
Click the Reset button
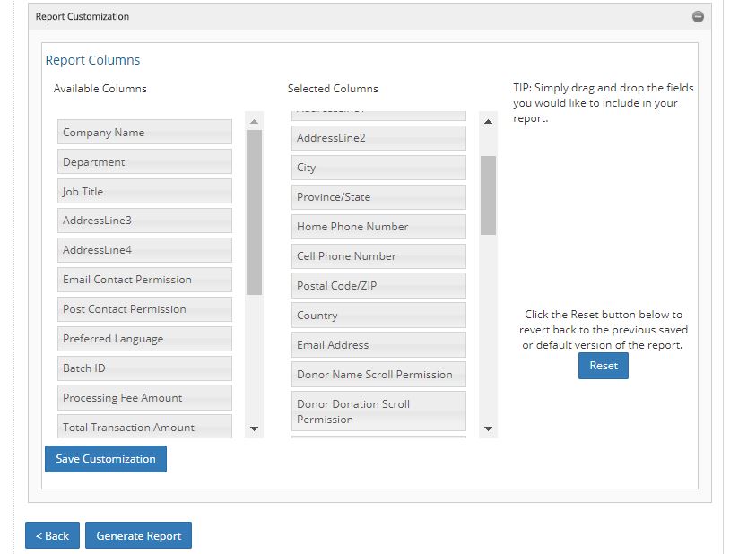[604, 366]
